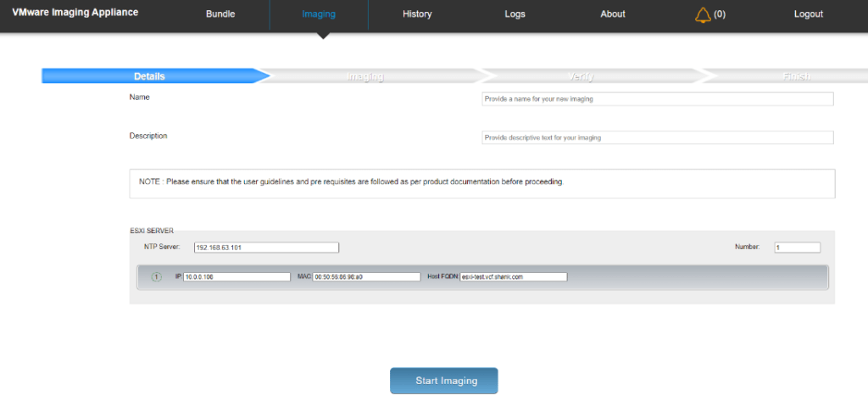Open the History tab
Viewport: 868px width, 395px height.
click(417, 14)
